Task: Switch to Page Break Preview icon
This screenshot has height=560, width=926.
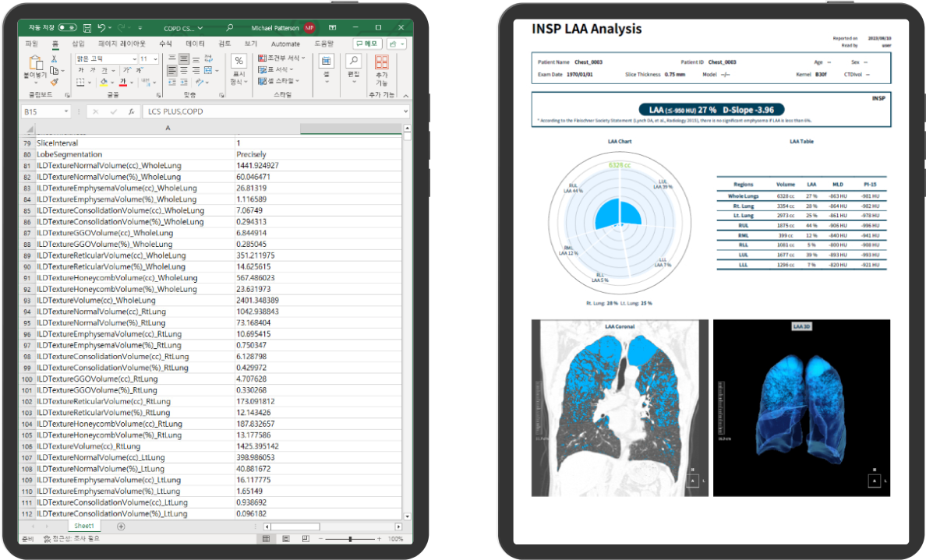Action: click(x=306, y=539)
